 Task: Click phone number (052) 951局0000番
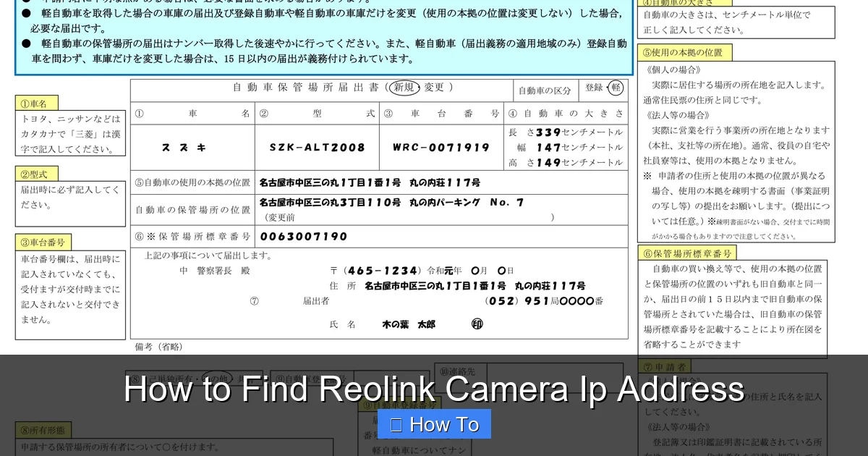coord(544,301)
